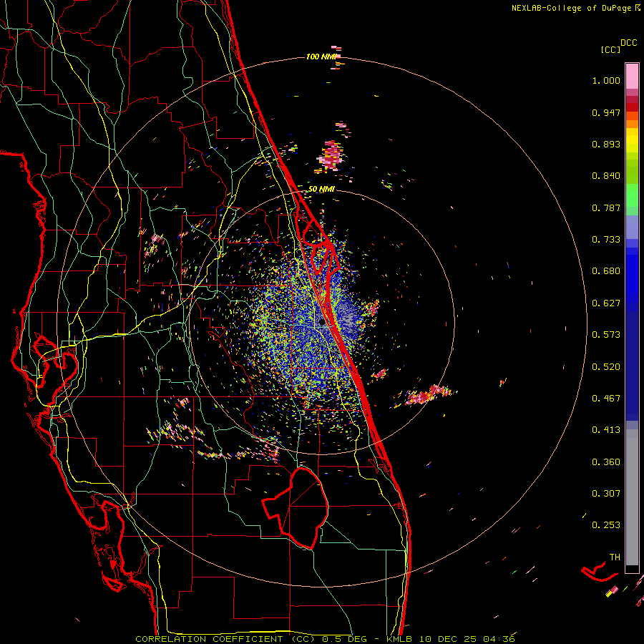Select the 0.893 scale value

click(x=606, y=144)
